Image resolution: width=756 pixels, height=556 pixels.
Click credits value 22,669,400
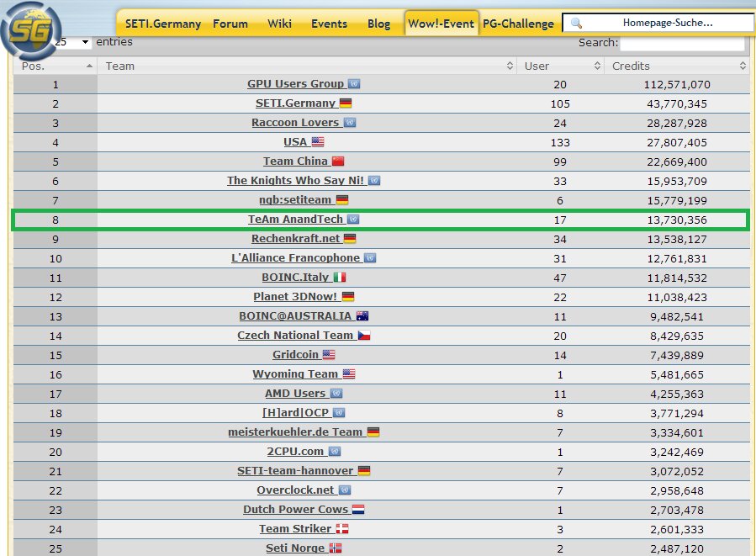click(677, 162)
